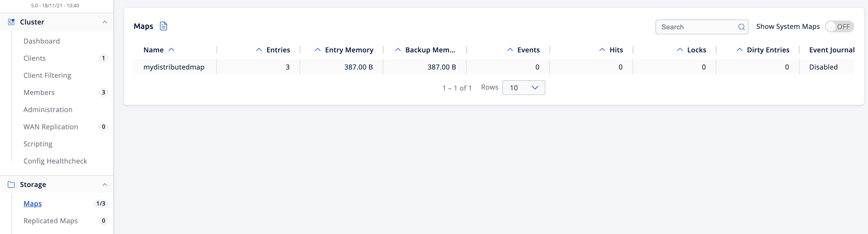Collapse the Cluster section chevron
Viewport: 868px width, 234px height.
click(105, 22)
